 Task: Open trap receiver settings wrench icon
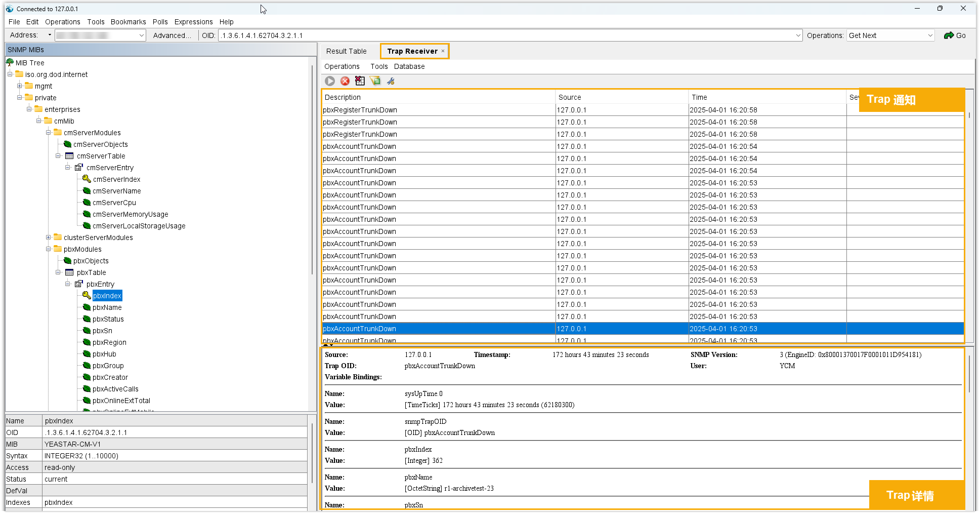coord(391,81)
